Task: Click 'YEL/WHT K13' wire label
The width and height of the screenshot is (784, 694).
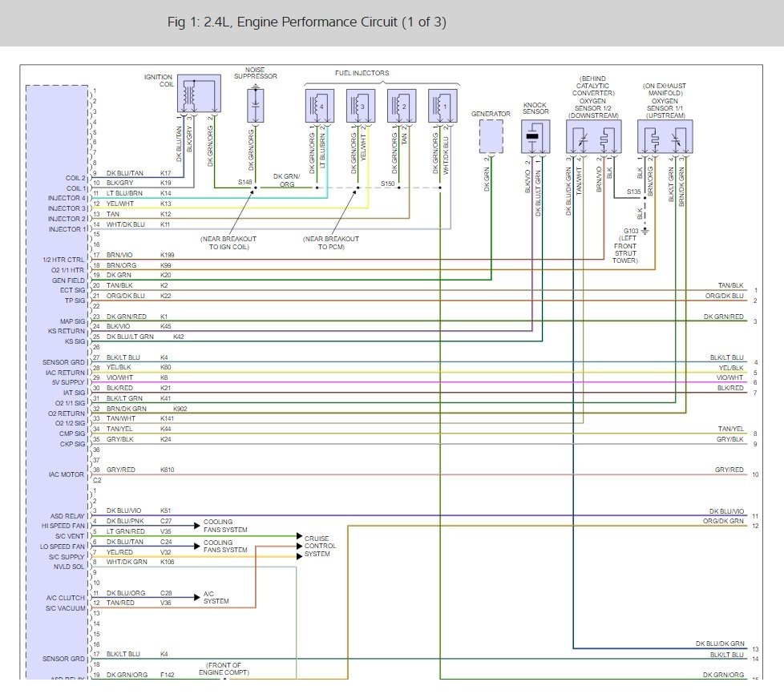Action: (x=139, y=204)
